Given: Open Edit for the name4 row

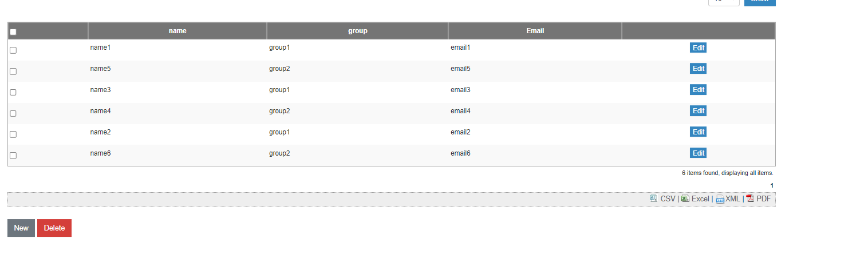Looking at the screenshot, I should (698, 111).
